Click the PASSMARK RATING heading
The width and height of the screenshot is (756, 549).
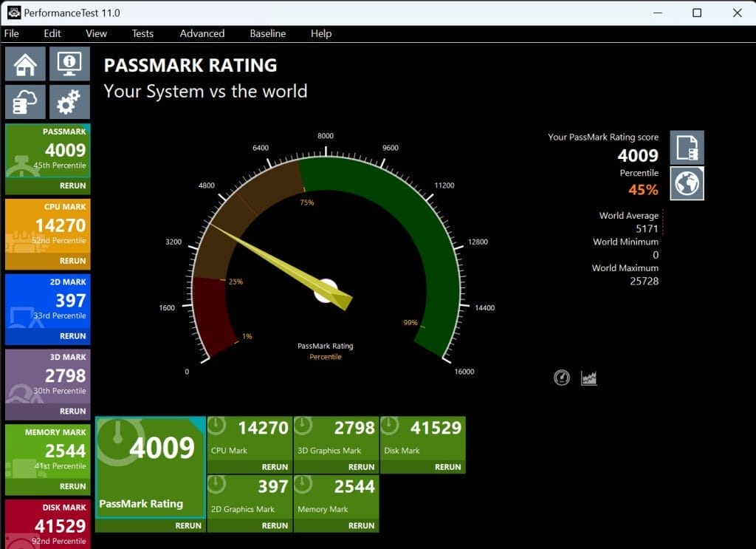coord(190,65)
